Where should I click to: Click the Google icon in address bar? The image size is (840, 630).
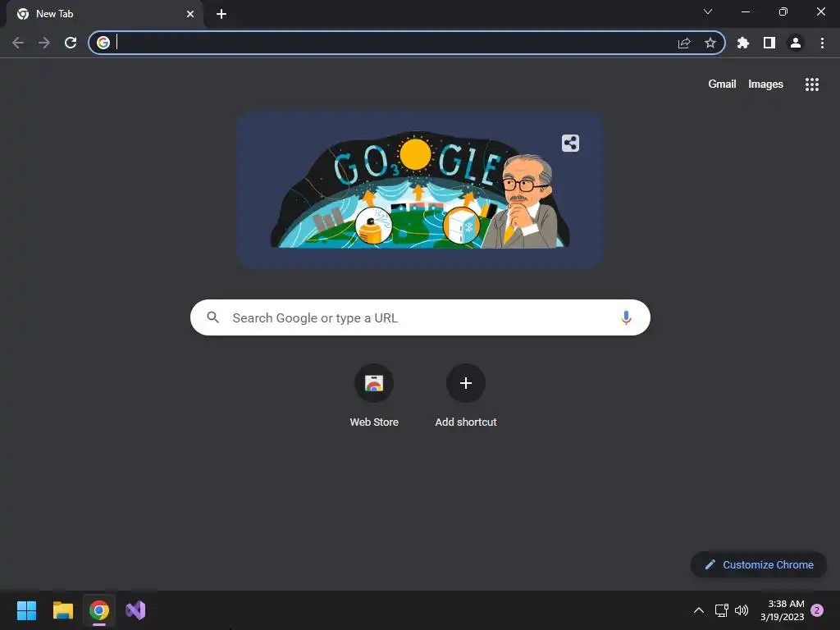103,43
